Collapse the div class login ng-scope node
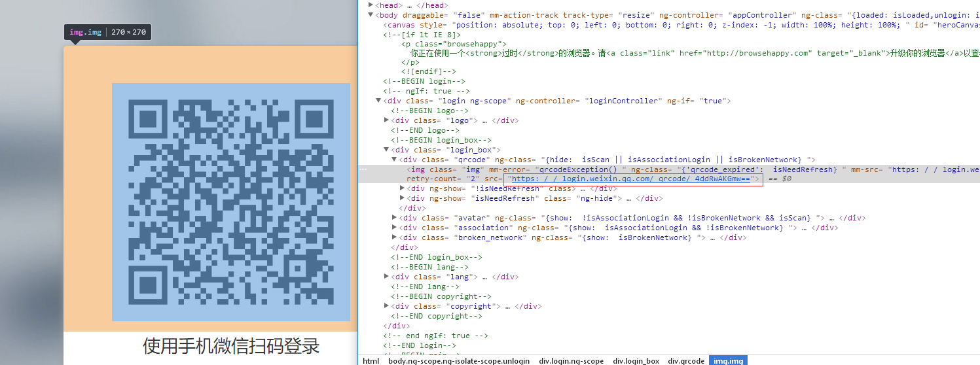 coord(379,101)
